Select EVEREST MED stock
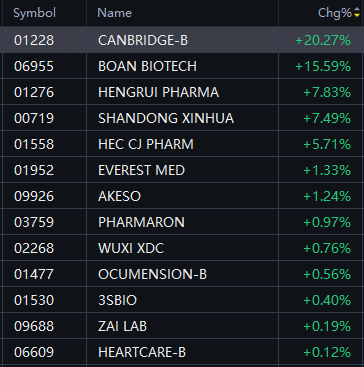364x367 pixels. tap(182, 170)
